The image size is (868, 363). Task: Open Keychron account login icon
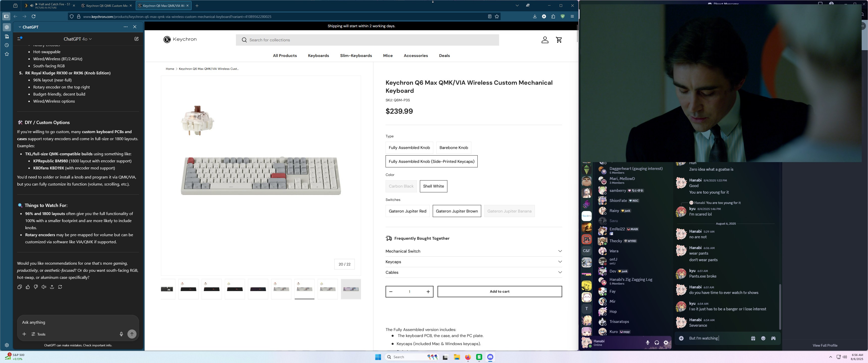tap(545, 40)
